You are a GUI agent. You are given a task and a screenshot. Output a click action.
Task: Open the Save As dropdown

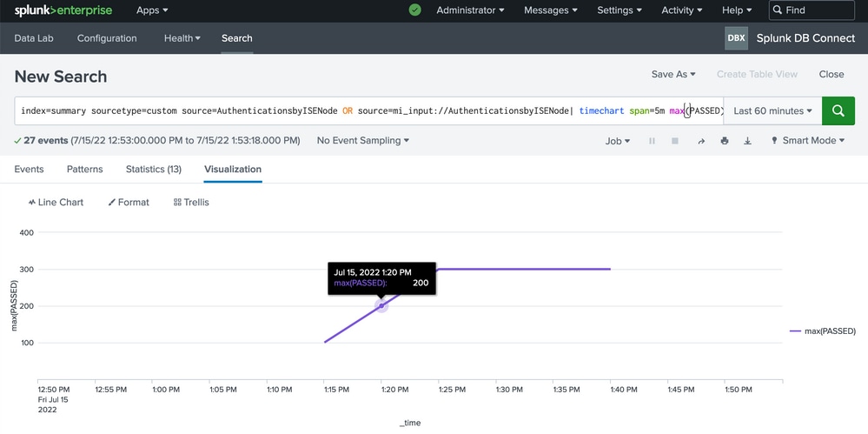tap(673, 74)
